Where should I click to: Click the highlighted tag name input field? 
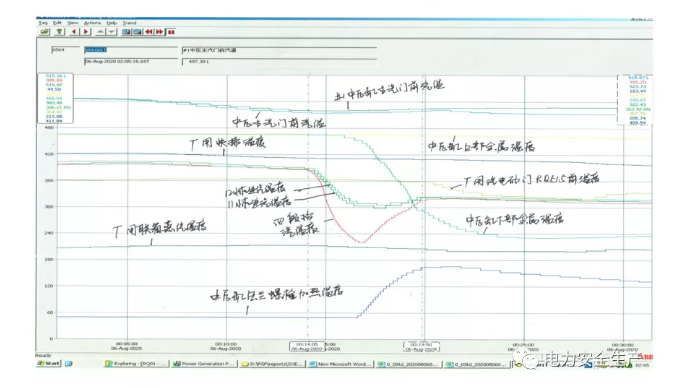click(131, 50)
